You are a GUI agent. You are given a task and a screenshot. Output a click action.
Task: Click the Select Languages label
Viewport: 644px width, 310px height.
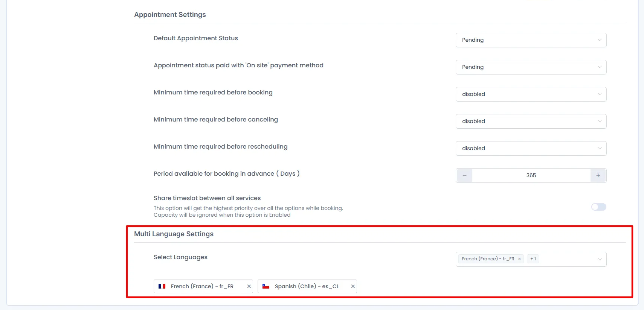tap(180, 257)
